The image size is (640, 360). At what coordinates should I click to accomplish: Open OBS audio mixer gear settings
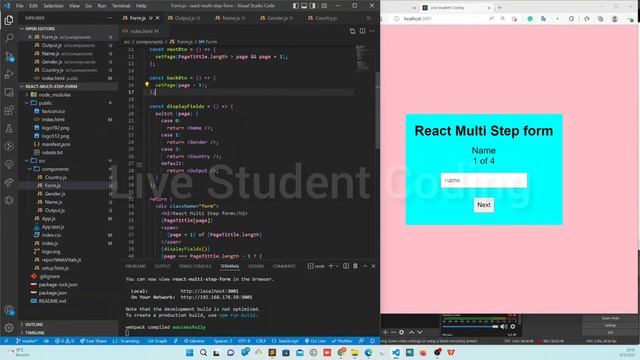[x=513, y=327]
